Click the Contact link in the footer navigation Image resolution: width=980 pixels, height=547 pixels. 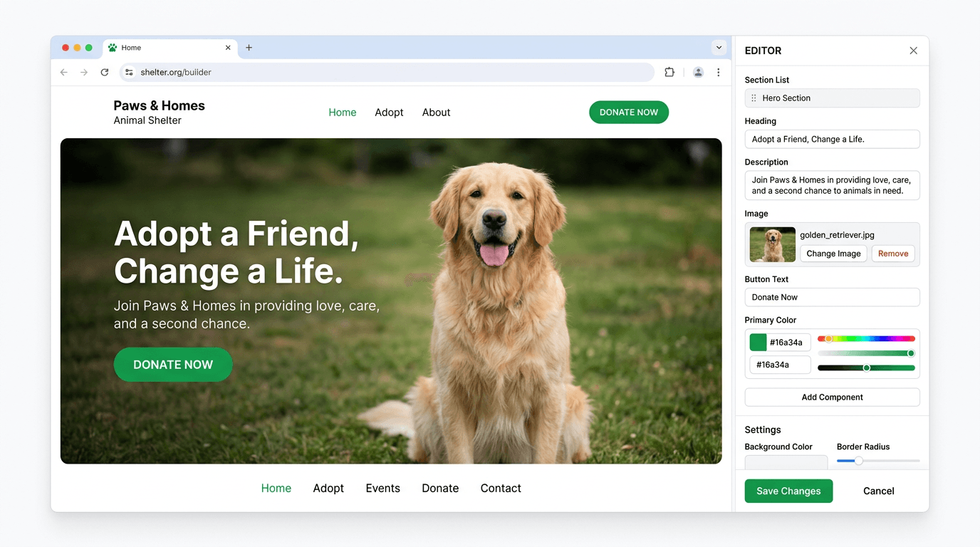tap(500, 488)
